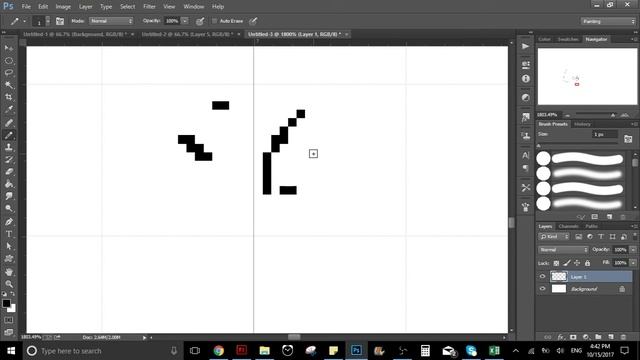Hide the Background layer eye

[x=542, y=289]
